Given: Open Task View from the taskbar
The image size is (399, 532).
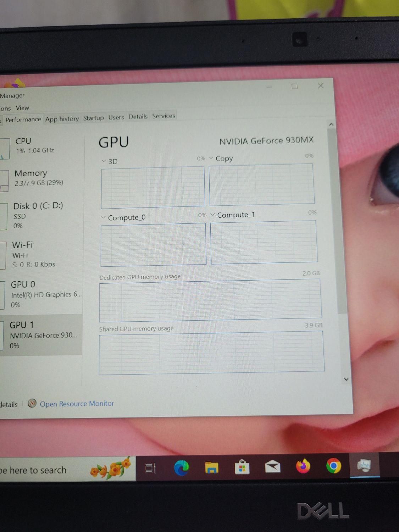Looking at the screenshot, I should [x=150, y=468].
